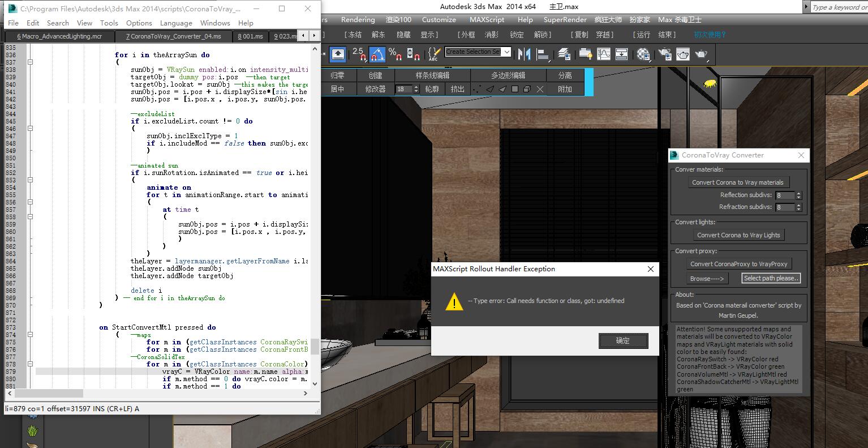Toggle the Graphite ribbon icon
The image size is (868, 448).
586,54
